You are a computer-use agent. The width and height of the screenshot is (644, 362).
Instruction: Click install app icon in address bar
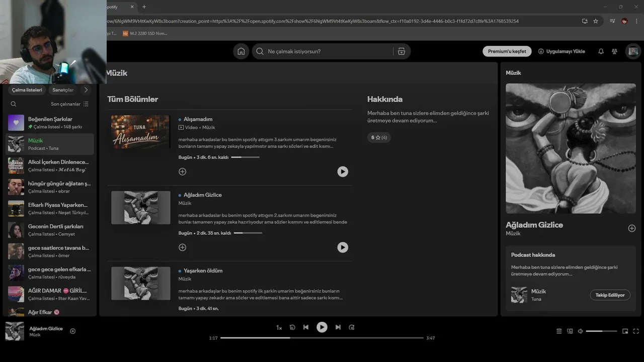click(585, 21)
